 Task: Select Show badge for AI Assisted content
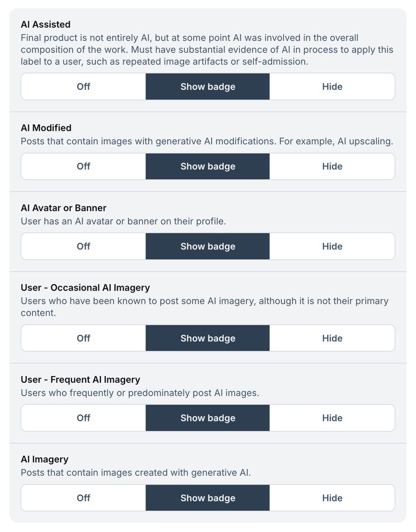click(207, 86)
